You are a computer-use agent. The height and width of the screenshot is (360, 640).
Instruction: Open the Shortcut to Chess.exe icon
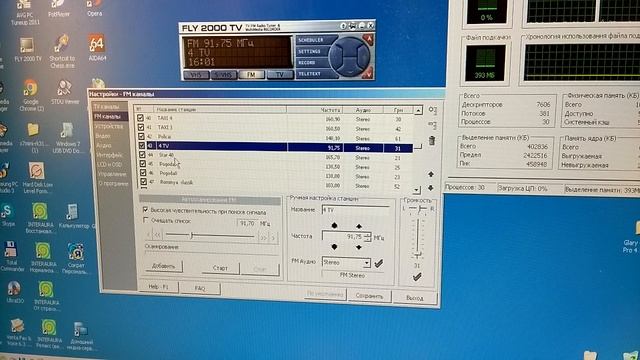pyautogui.click(x=62, y=51)
